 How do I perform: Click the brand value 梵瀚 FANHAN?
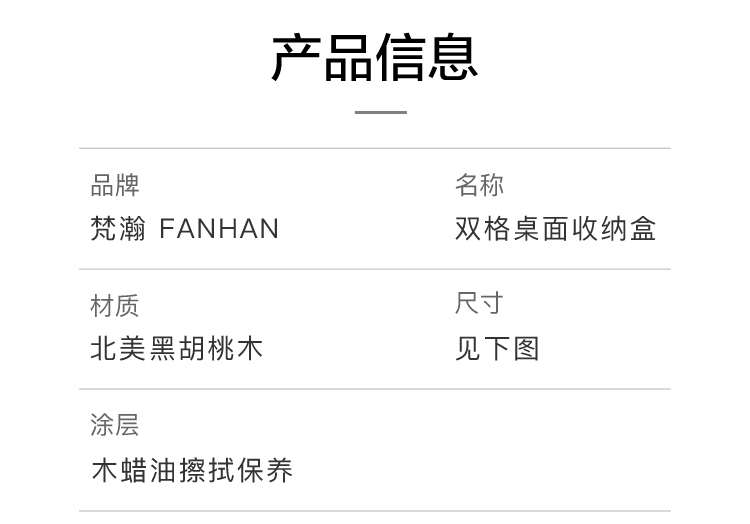pyautogui.click(x=185, y=229)
